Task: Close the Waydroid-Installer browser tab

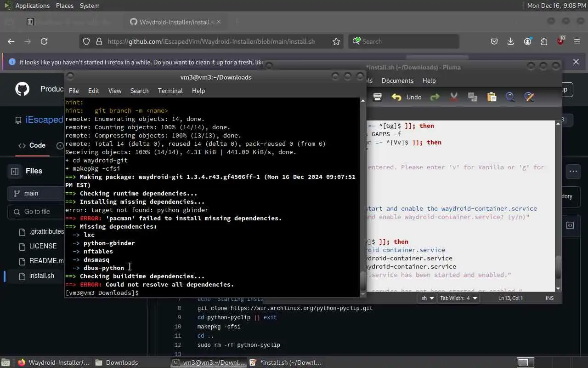Action: [x=219, y=22]
